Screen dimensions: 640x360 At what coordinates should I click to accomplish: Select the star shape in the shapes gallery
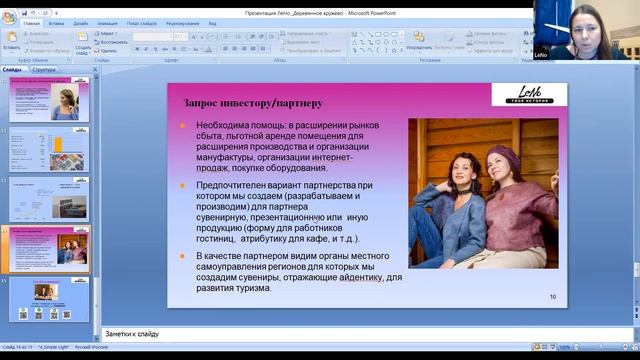click(394, 51)
